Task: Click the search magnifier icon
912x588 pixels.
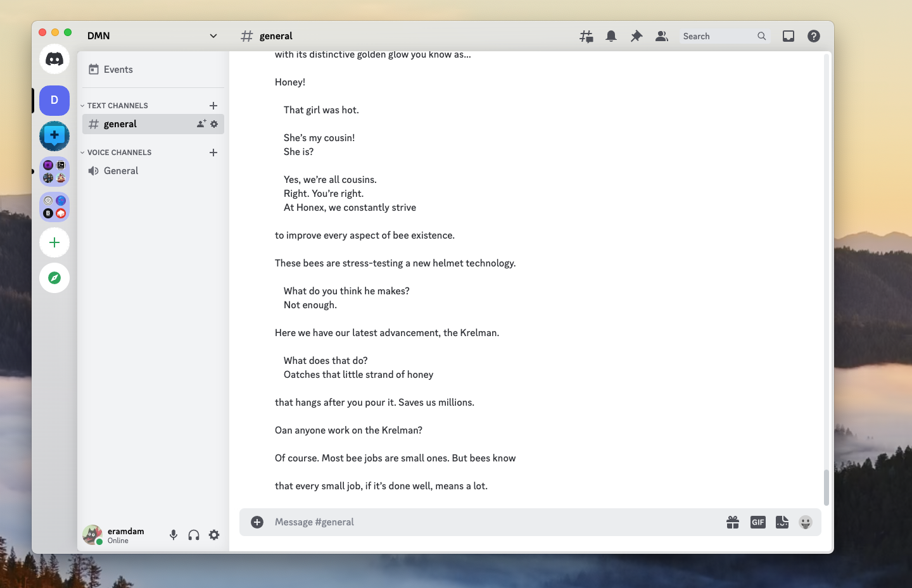Action: pyautogui.click(x=762, y=37)
